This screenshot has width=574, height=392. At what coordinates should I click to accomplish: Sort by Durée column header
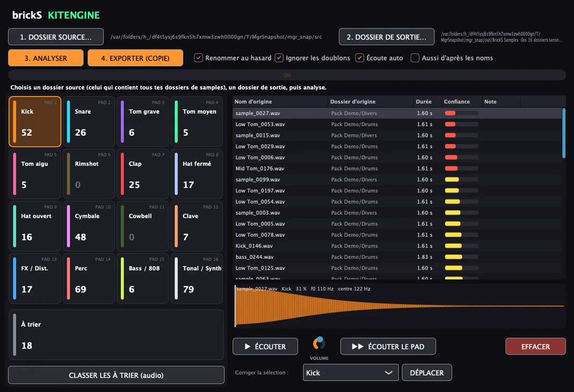coord(427,102)
